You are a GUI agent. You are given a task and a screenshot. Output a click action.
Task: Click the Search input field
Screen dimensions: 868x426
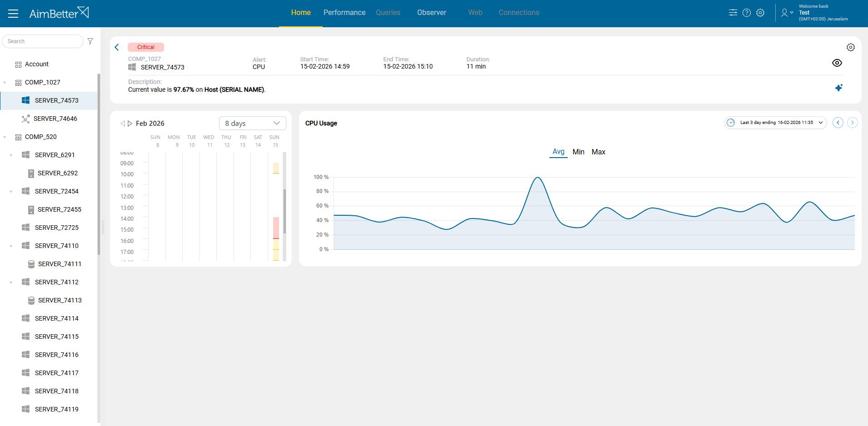coord(43,41)
